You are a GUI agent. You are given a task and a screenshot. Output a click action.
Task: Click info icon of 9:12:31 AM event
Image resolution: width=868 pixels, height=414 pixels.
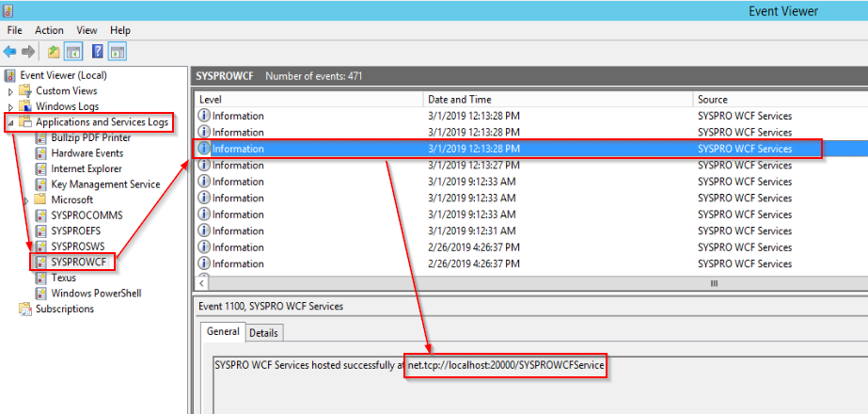[x=204, y=231]
